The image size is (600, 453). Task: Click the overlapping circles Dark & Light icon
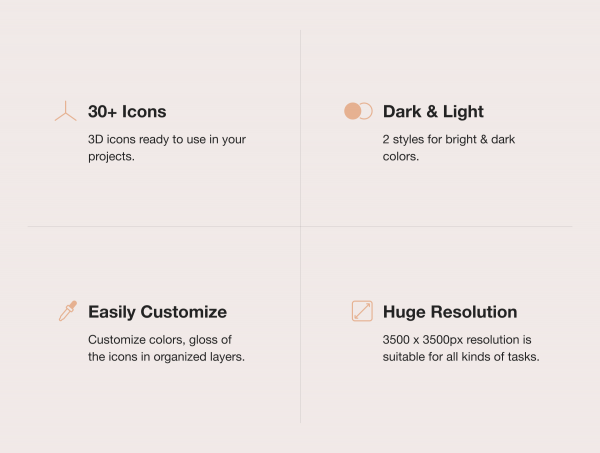(x=358, y=111)
